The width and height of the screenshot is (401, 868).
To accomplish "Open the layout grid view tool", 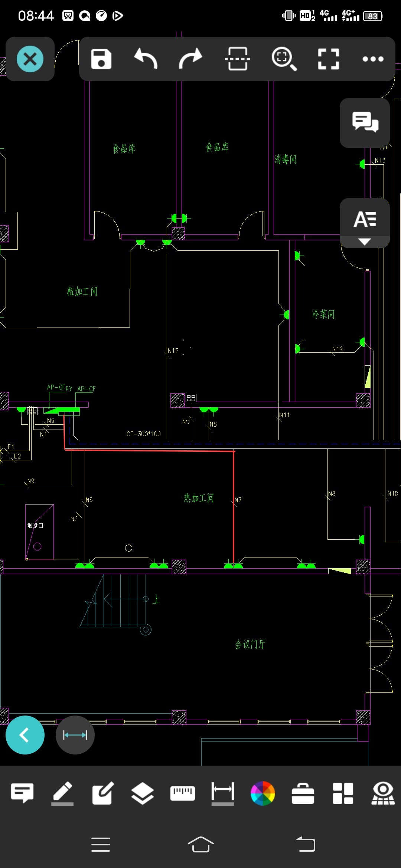I will coord(343,793).
